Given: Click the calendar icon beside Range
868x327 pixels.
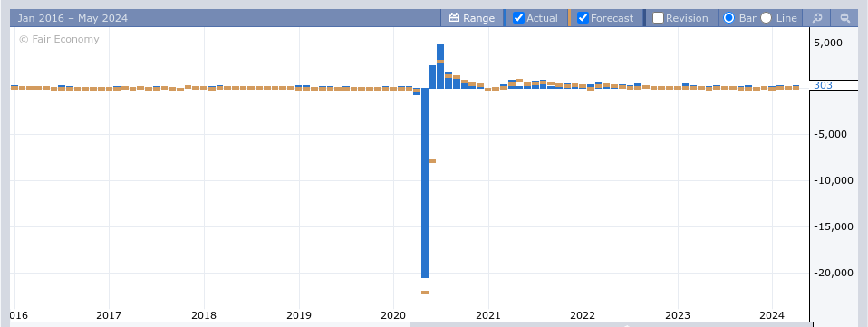Looking at the screenshot, I should (x=455, y=18).
